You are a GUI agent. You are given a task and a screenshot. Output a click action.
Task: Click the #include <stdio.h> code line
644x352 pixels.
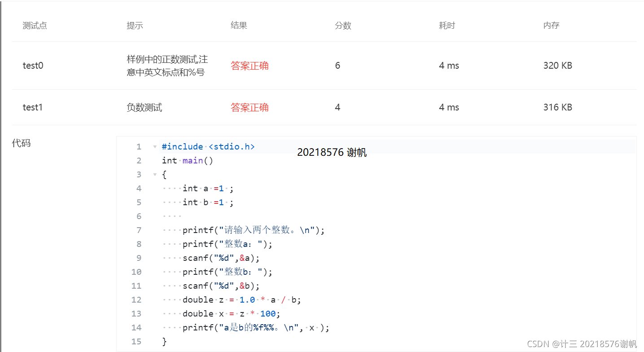click(x=208, y=147)
